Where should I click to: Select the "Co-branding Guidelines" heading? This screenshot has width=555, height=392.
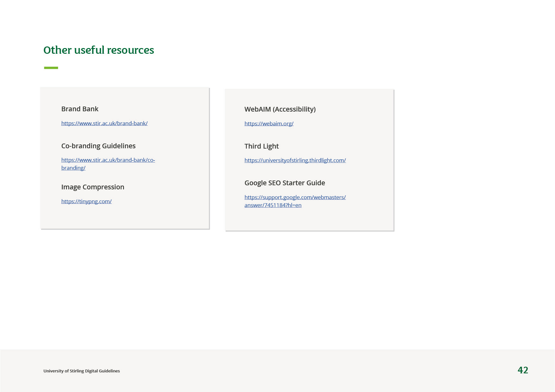(98, 146)
